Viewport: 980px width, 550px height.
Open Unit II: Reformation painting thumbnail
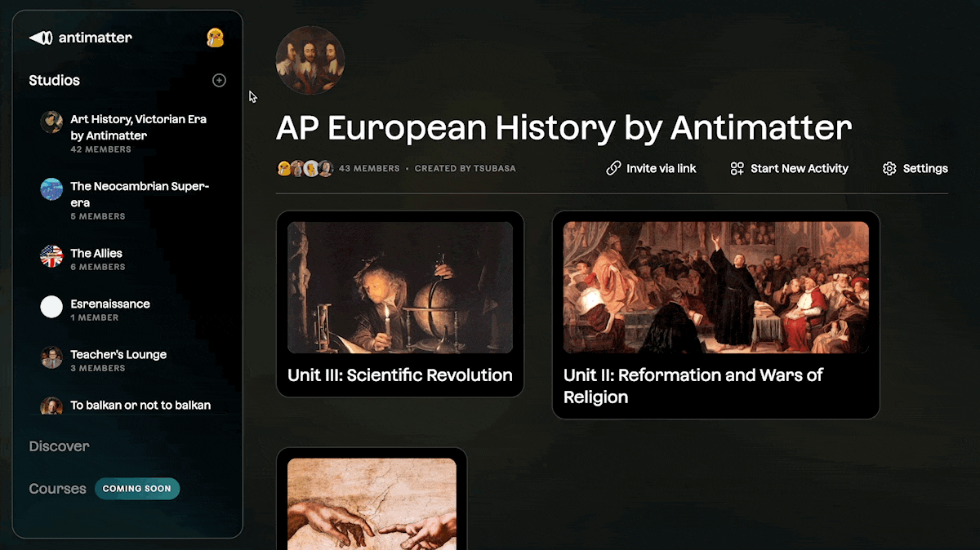[716, 287]
